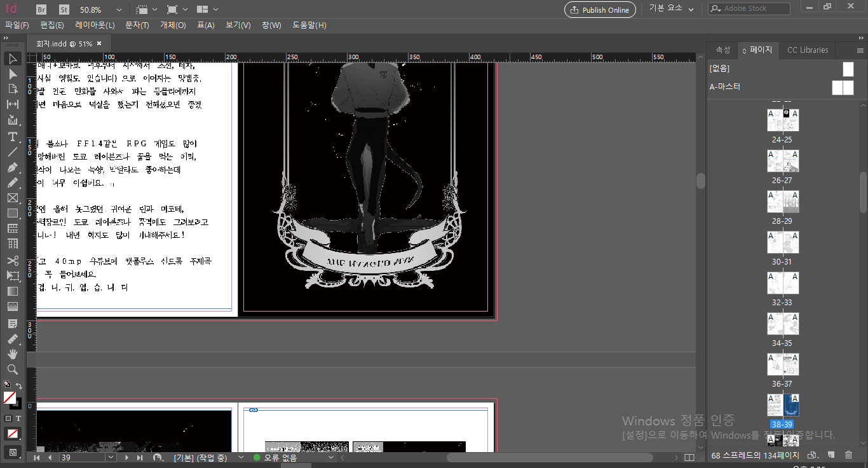Select the Selection tool arrow

[x=13, y=59]
